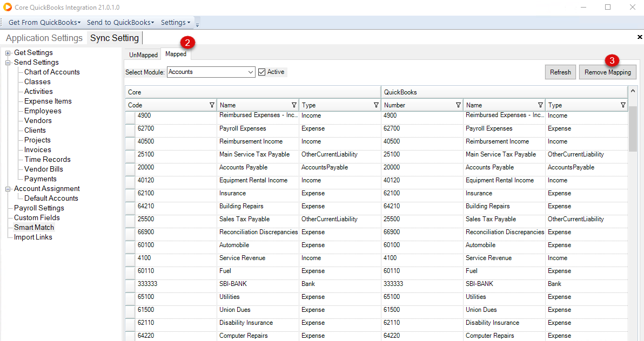Select Import Links in the tree
This screenshot has height=341, width=644.
coord(33,237)
